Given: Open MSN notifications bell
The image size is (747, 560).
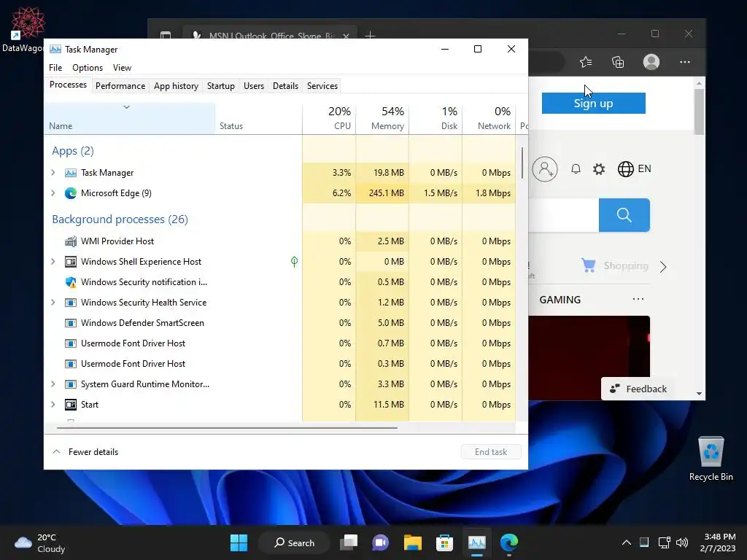Looking at the screenshot, I should (576, 168).
